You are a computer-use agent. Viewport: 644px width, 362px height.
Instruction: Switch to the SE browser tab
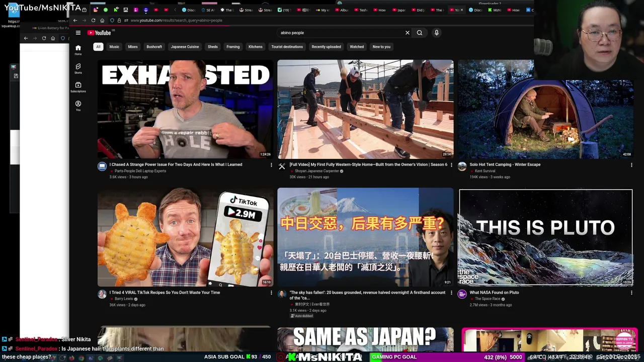207,10
